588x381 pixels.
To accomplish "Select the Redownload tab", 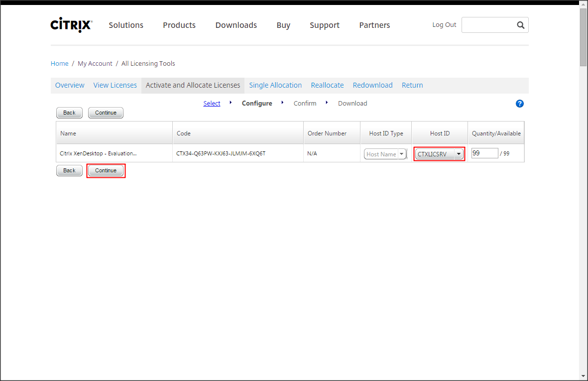I will [372, 85].
